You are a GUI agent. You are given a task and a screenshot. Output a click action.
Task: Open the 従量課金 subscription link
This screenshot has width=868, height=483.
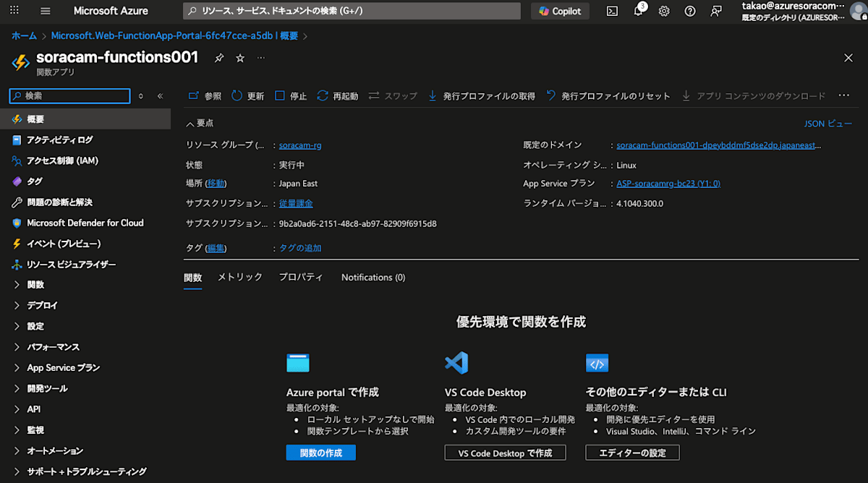point(296,204)
